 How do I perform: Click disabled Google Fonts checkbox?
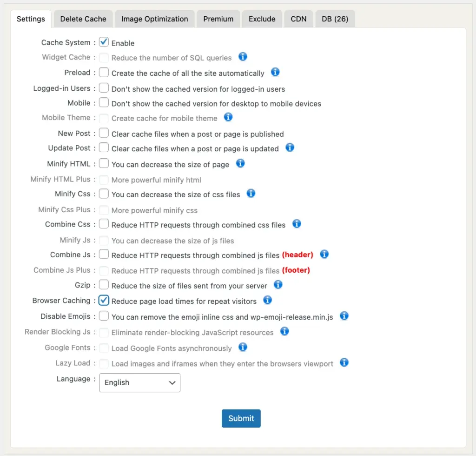click(x=104, y=348)
